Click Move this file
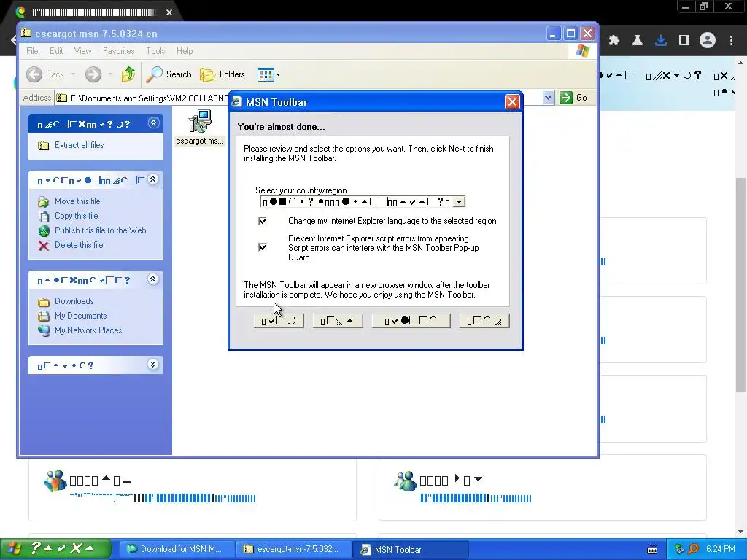Viewport: 747px width, 560px height. [x=77, y=201]
